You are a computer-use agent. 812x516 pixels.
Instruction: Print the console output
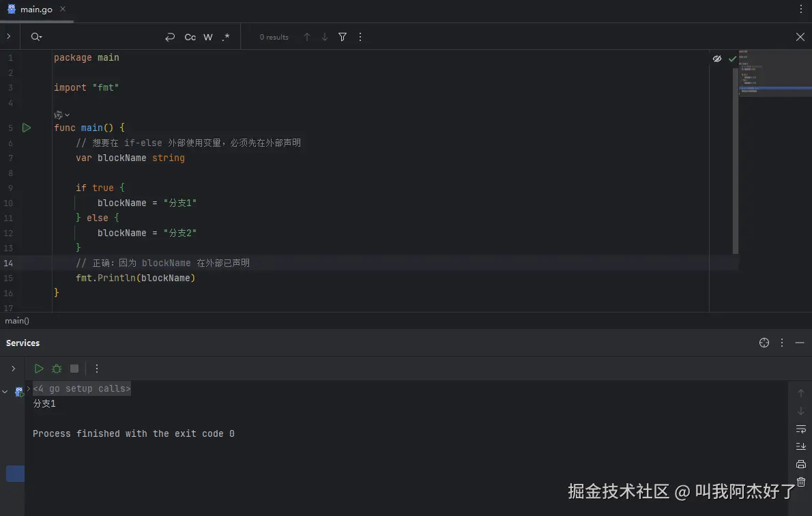(800, 464)
